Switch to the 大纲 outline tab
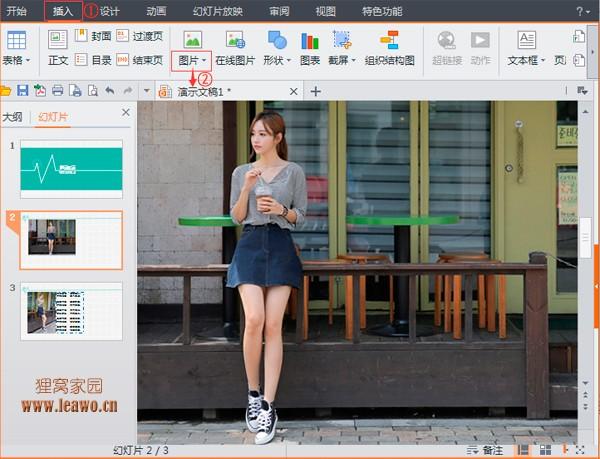This screenshot has width=600, height=459. tap(13, 117)
